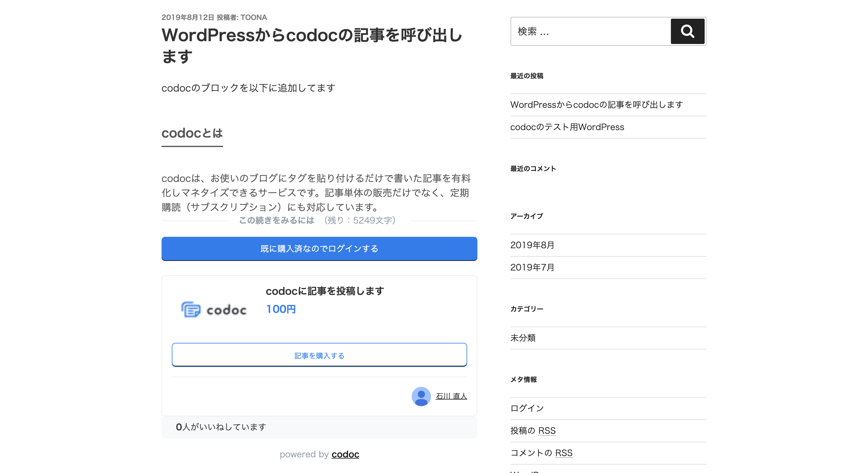The height and width of the screenshot is (473, 868).
Task: Click the author avatar icon
Action: pos(421,396)
